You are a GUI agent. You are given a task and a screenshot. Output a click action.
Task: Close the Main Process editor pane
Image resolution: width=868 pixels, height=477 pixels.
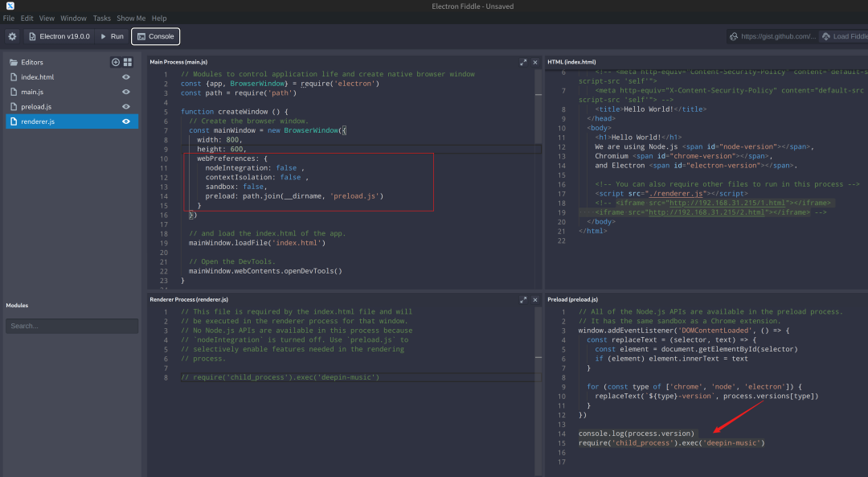point(536,62)
